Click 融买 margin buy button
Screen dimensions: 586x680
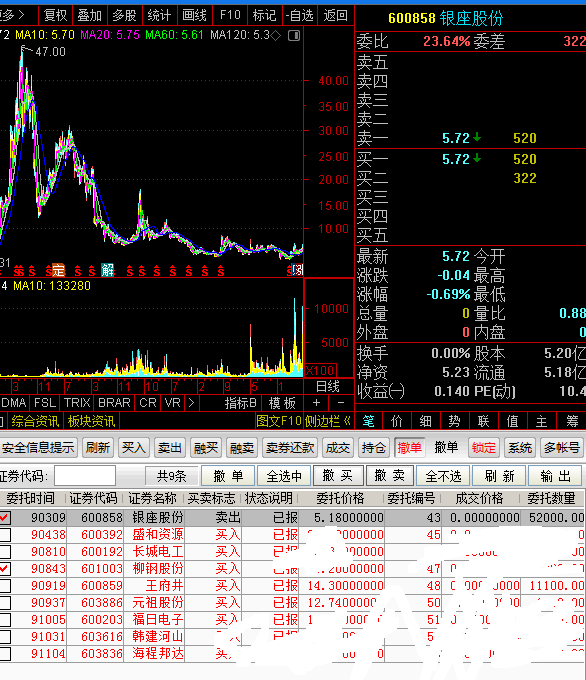tap(206, 448)
